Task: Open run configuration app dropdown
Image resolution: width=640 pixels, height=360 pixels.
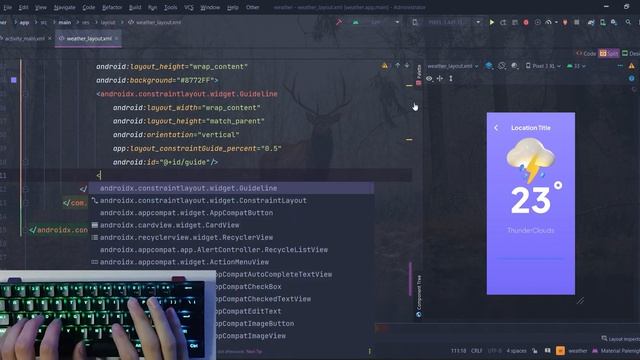Action: click(376, 22)
